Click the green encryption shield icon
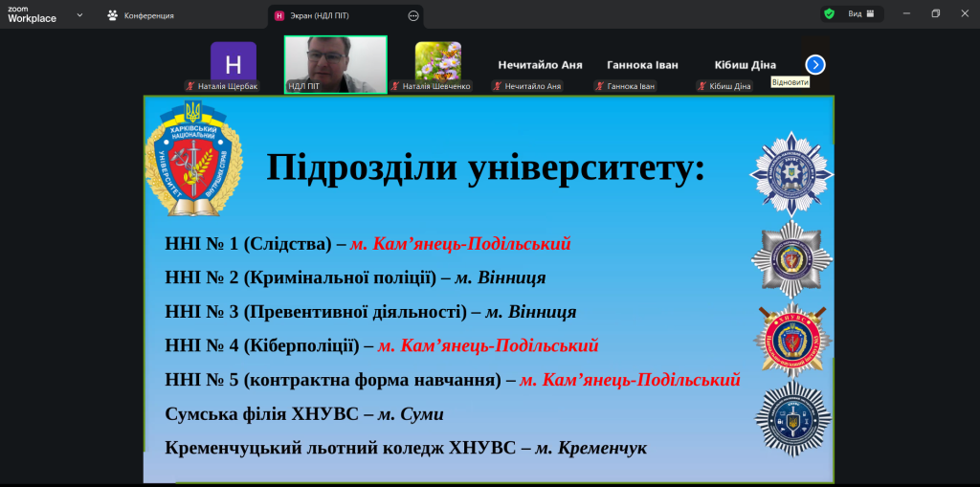The width and height of the screenshot is (980, 487). coord(829,14)
